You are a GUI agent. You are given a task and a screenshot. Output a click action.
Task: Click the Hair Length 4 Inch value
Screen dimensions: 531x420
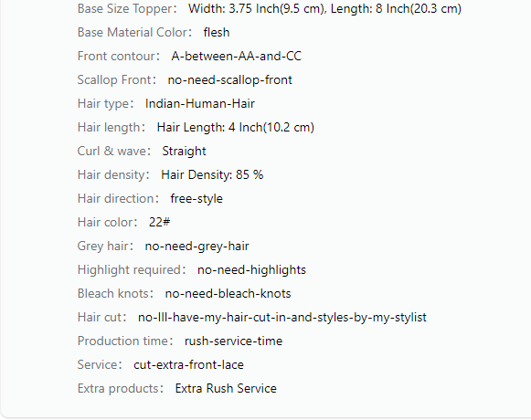236,128
